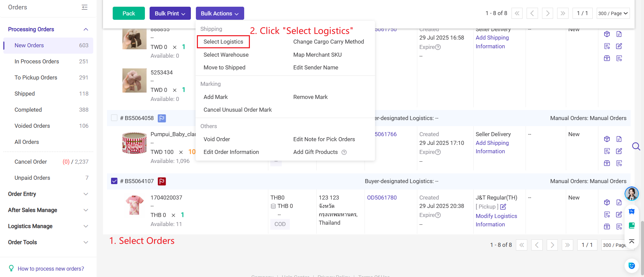Click package icon for order BS5064058

click(x=607, y=139)
